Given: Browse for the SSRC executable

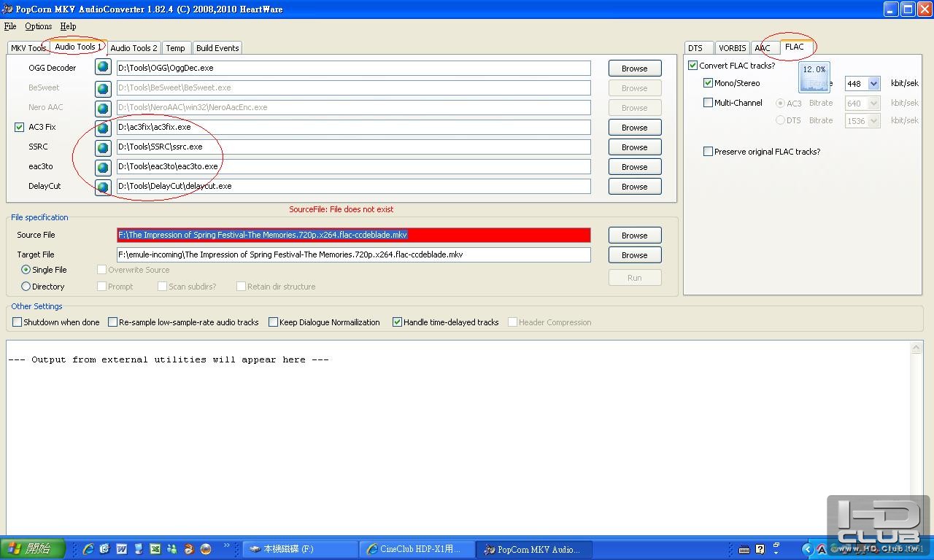Looking at the screenshot, I should (x=635, y=147).
